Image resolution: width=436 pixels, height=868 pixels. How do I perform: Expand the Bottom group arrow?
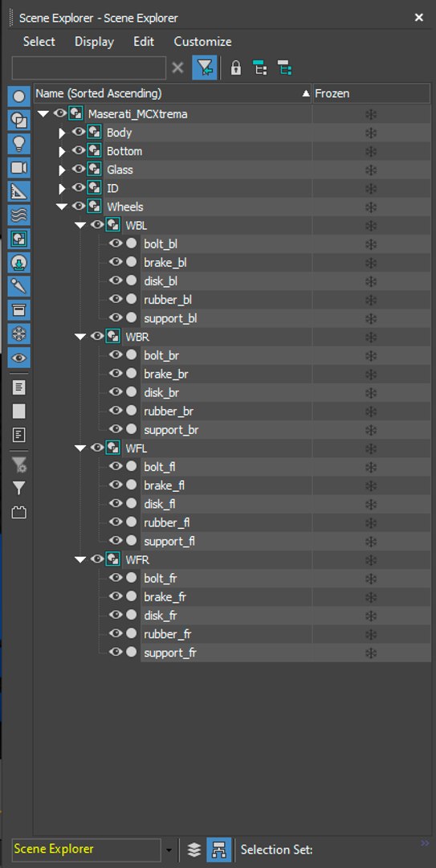tap(62, 151)
